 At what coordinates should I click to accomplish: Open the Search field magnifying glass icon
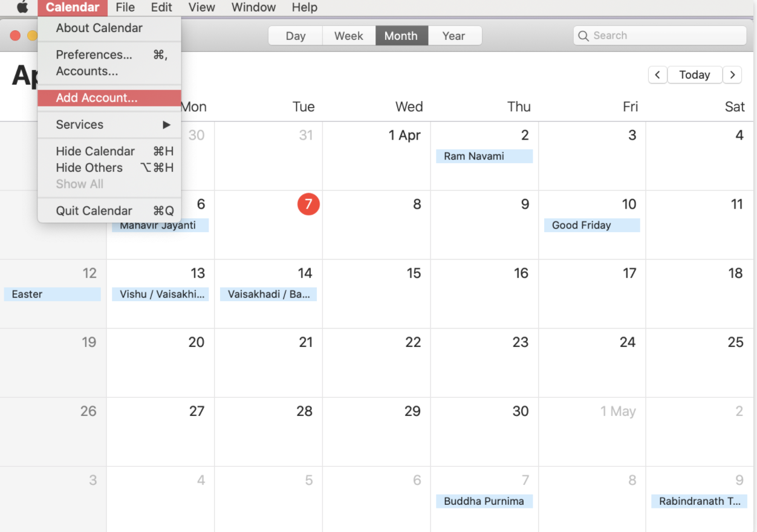583,36
